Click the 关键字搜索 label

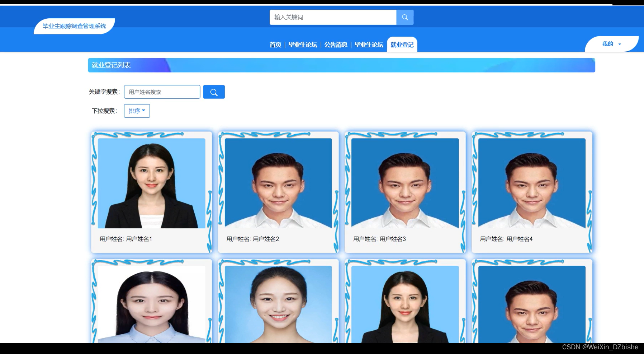[104, 92]
